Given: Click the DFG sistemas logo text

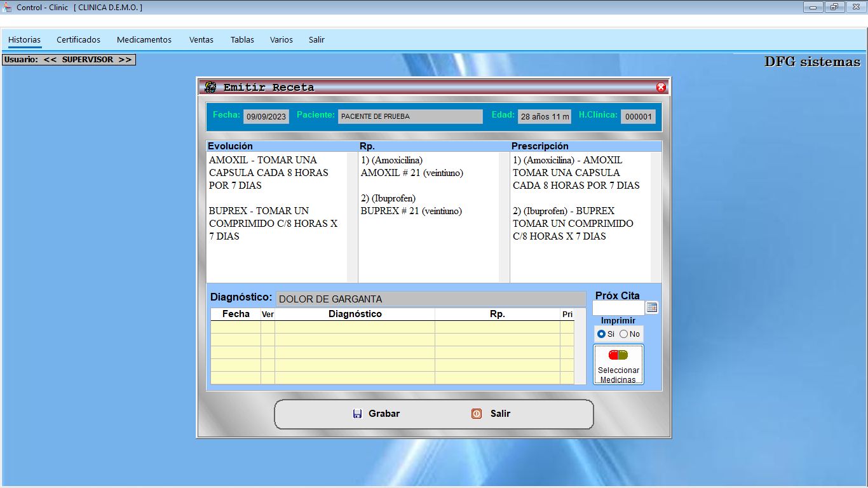Looking at the screenshot, I should (812, 62).
